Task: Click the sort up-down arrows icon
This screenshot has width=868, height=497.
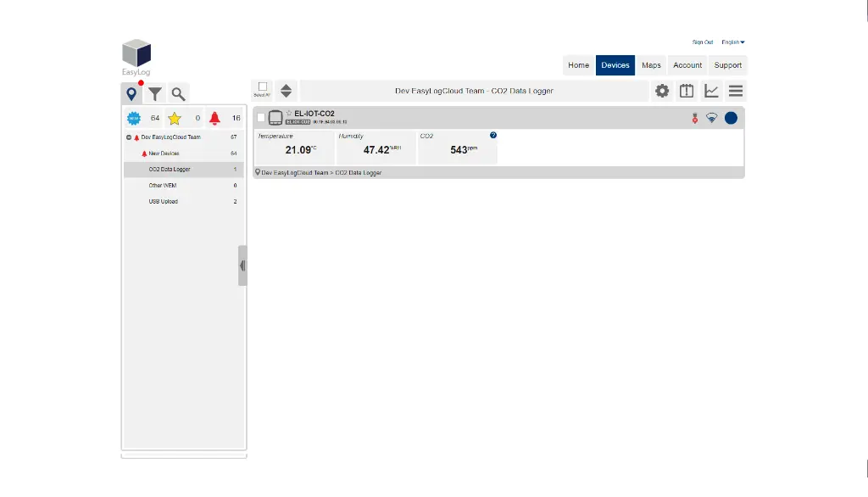Action: click(x=286, y=91)
